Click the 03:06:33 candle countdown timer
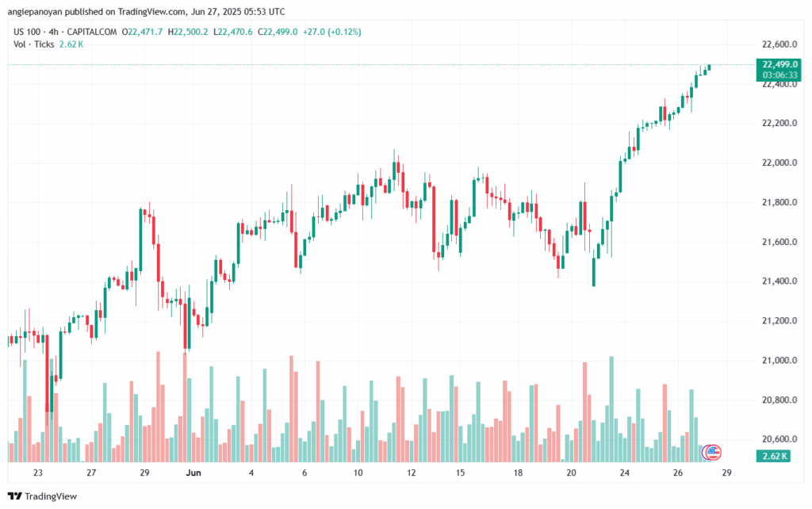This screenshot has height=509, width=812. pos(779,75)
